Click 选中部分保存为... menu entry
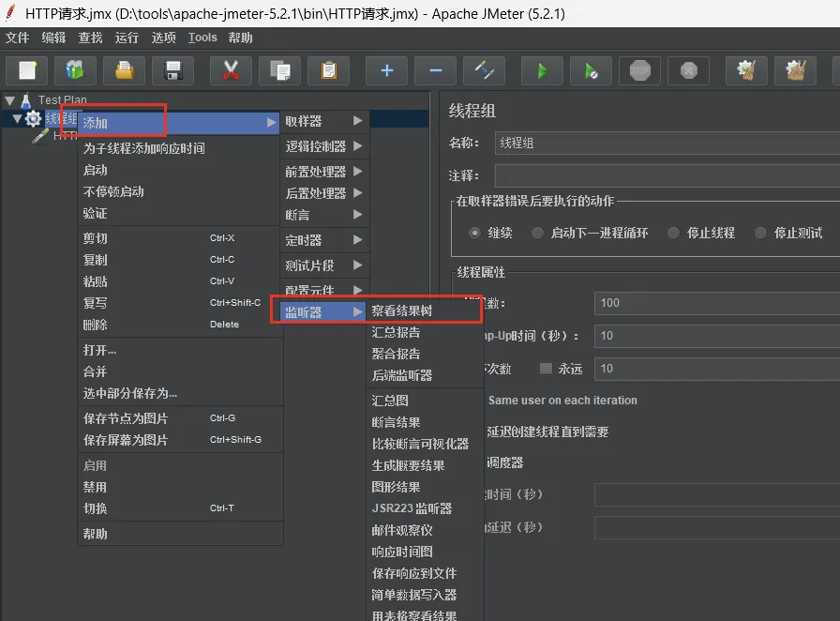This screenshot has height=621, width=840. point(180,393)
